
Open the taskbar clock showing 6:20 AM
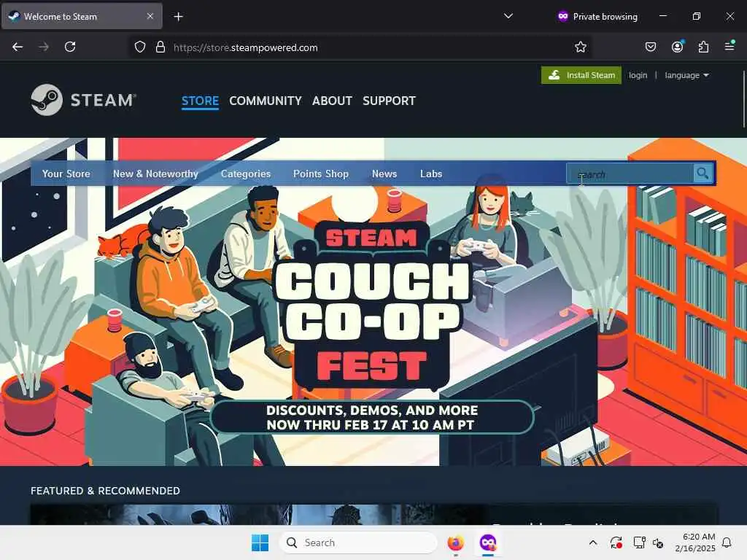point(695,542)
